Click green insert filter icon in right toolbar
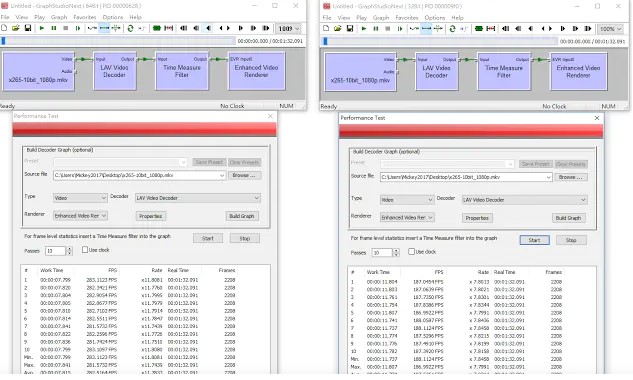633x380 pixels. [479, 29]
